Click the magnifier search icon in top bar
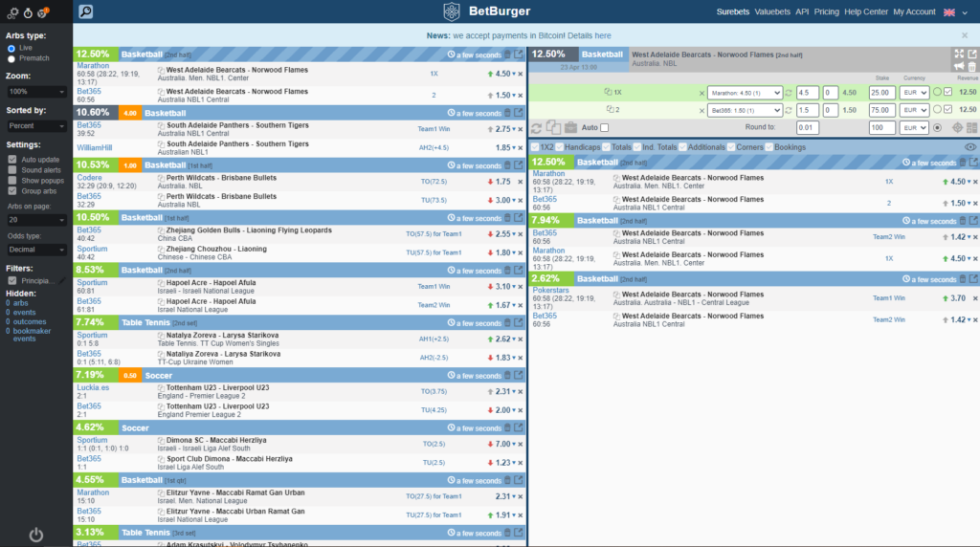 point(85,11)
